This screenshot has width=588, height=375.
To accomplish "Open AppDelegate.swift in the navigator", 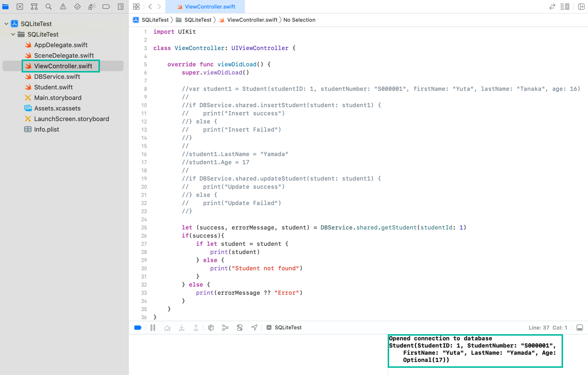I will click(x=61, y=45).
